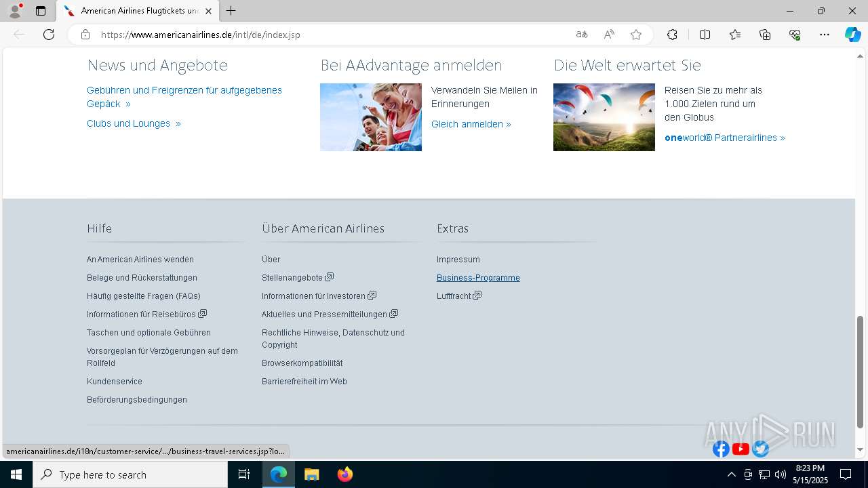868x488 pixels.
Task: Open the taskbar clock and date
Action: tap(810, 474)
